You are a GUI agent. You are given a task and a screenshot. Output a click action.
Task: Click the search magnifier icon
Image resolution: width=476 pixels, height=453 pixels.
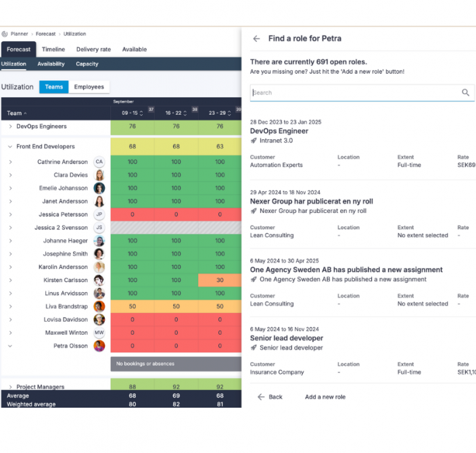pos(465,93)
